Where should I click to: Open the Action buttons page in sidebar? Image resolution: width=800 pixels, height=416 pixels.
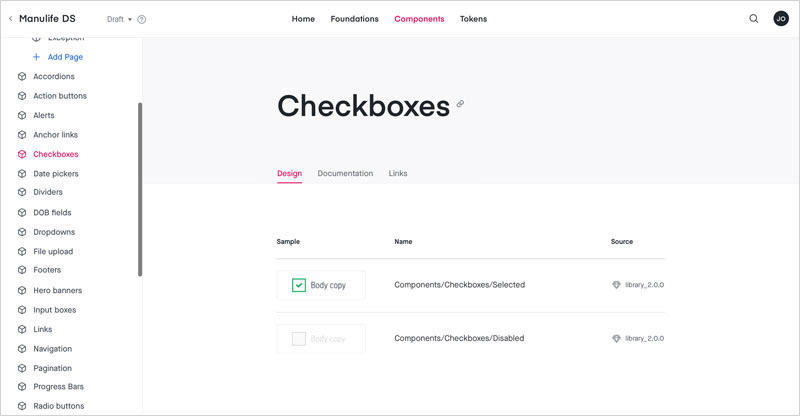click(x=60, y=96)
